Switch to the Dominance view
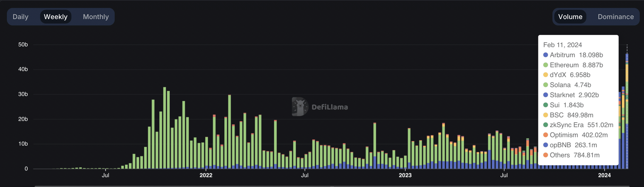Viewport: 644px width, 187px height. click(616, 17)
